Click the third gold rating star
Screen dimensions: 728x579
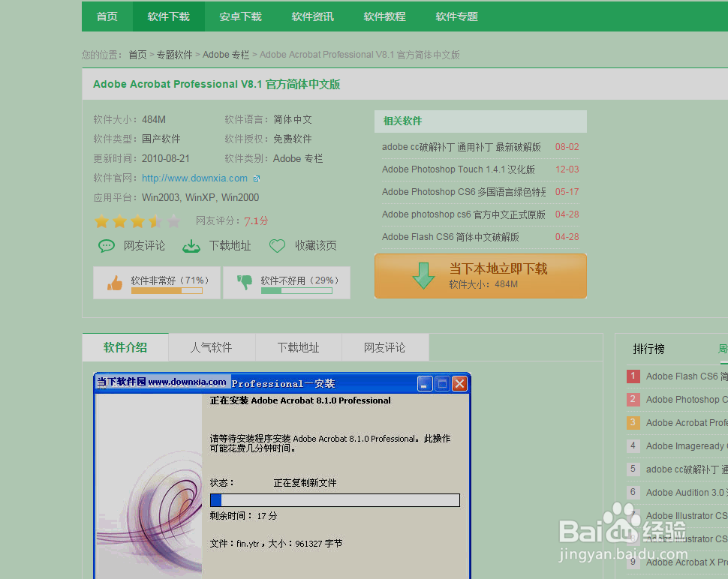138,220
